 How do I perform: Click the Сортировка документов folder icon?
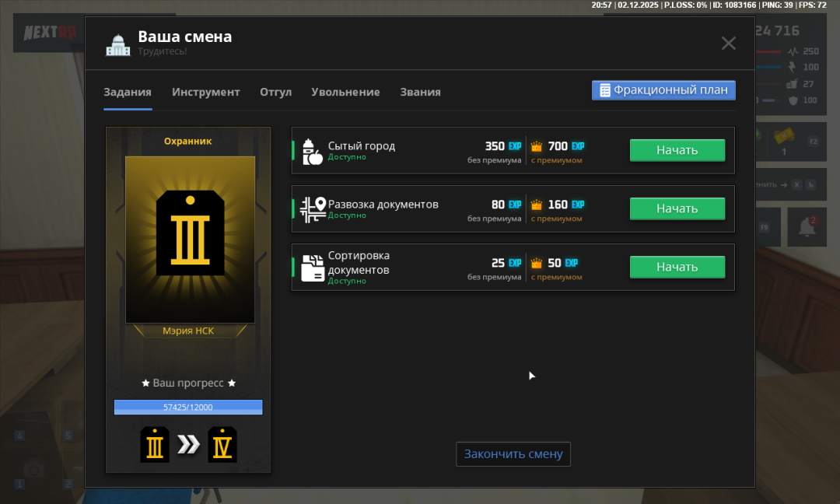coord(312,267)
